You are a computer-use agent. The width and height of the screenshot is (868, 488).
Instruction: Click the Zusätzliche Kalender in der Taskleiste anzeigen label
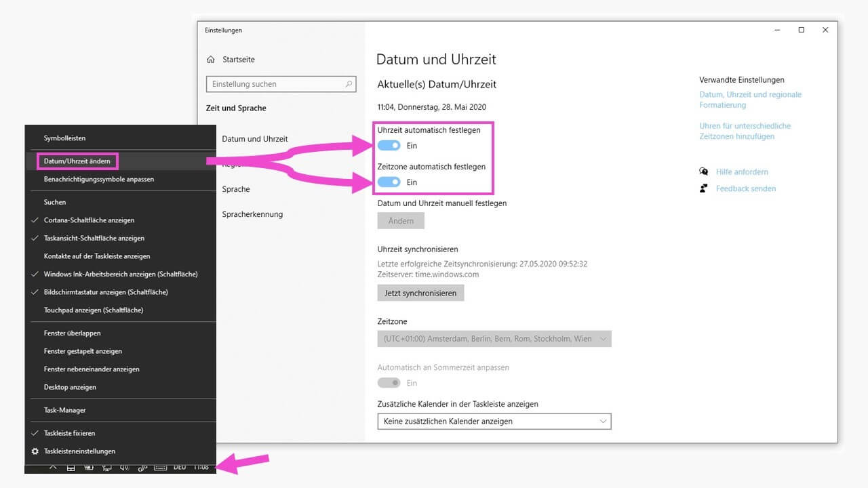(x=458, y=404)
